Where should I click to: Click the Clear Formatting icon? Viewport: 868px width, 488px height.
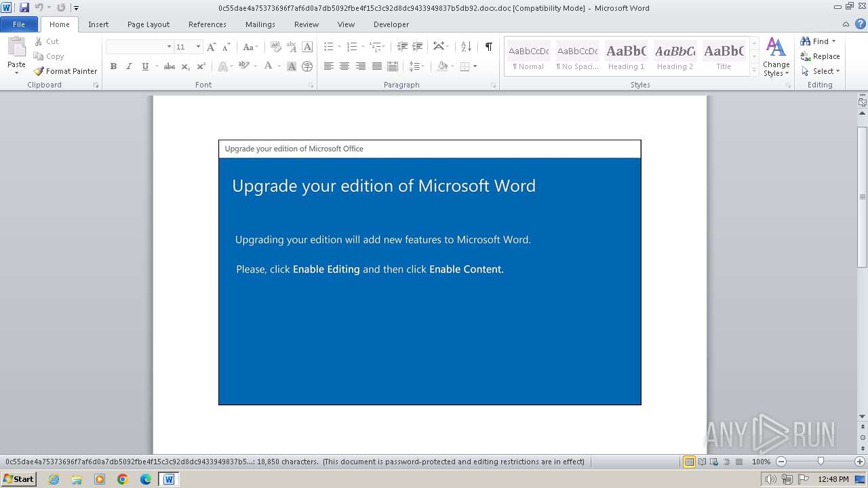coord(276,47)
